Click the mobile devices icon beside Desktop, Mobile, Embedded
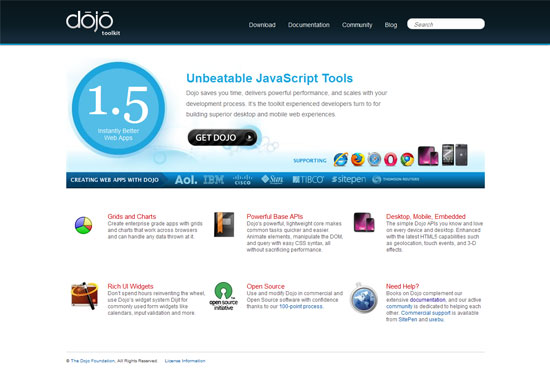 (x=364, y=222)
